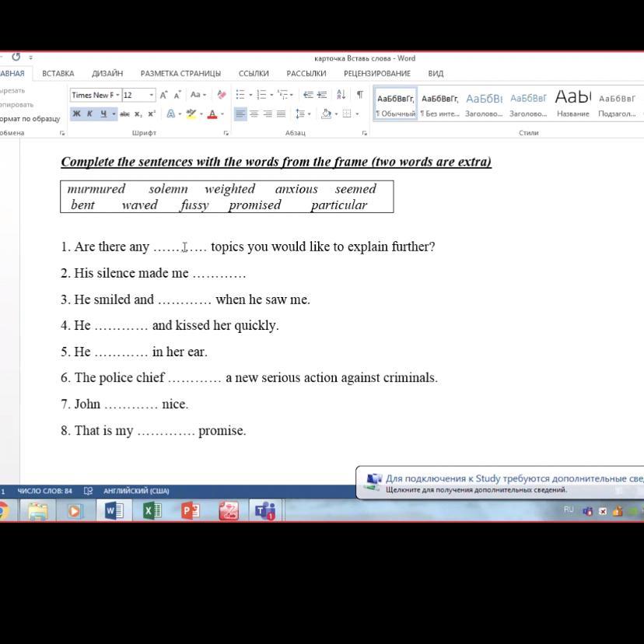Viewport: 644px width, 644px height.
Task: Apply text highlight color marker
Action: click(x=191, y=114)
